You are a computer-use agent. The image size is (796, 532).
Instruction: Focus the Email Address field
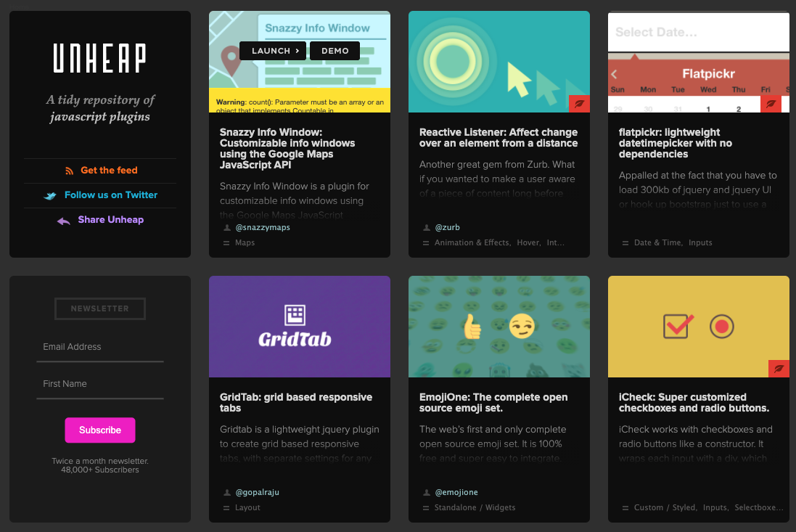tap(100, 347)
